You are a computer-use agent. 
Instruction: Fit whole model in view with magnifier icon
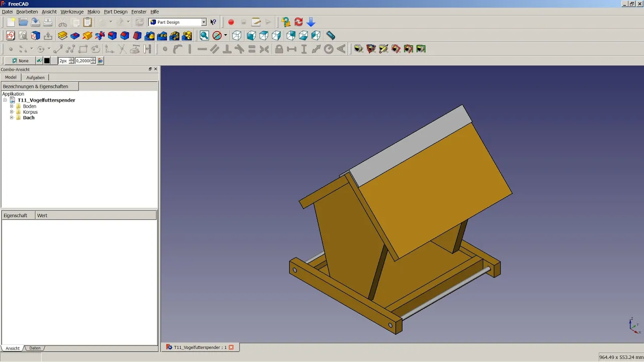[204, 36]
